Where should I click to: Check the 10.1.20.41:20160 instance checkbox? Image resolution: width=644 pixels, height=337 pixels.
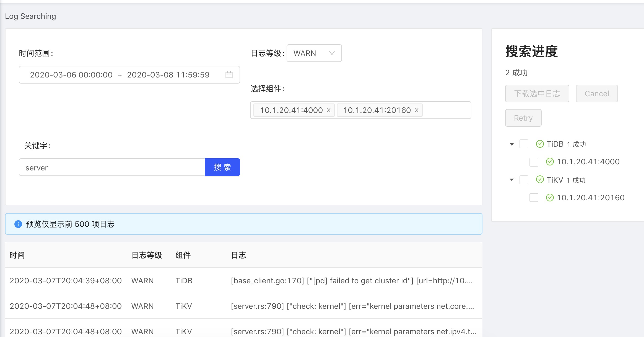coord(534,198)
